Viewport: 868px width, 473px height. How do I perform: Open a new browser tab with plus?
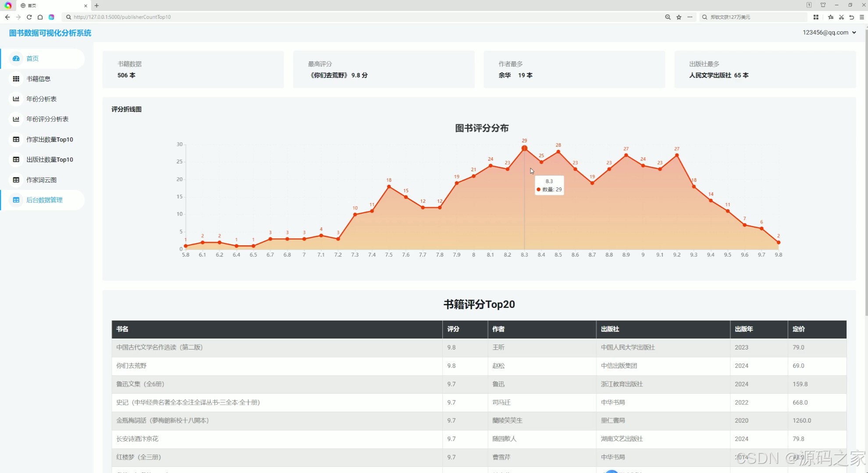tap(96, 6)
